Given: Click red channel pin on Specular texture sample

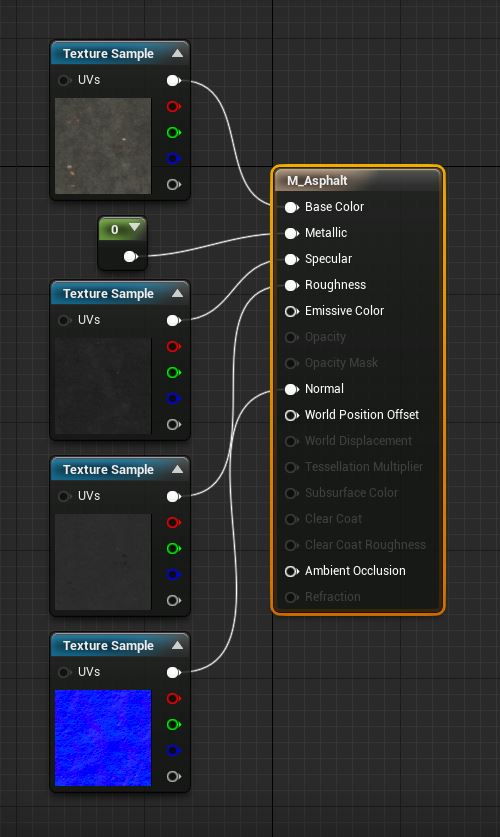Looking at the screenshot, I should (x=173, y=347).
